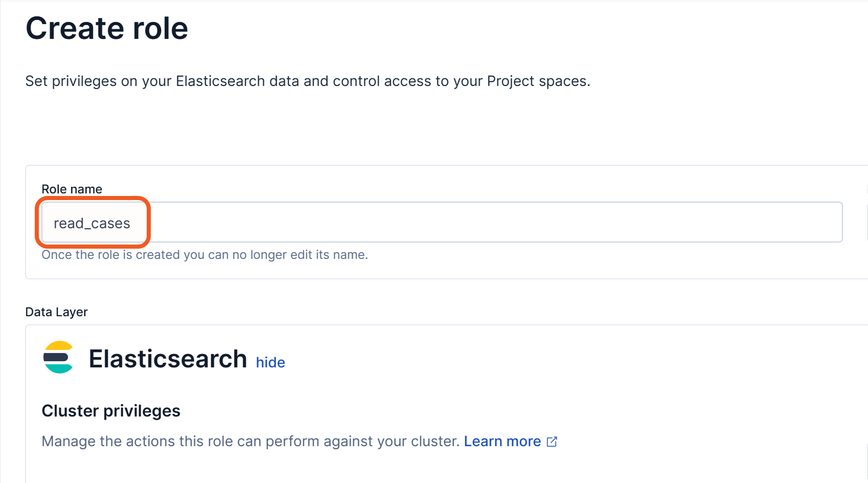Focus the Role name input field
The image size is (868, 483).
[460, 223]
